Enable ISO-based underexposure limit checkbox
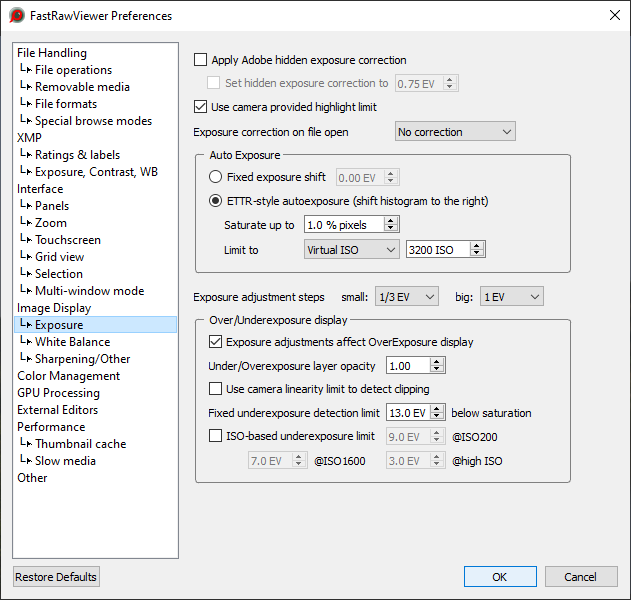The image size is (631, 600). point(217,436)
